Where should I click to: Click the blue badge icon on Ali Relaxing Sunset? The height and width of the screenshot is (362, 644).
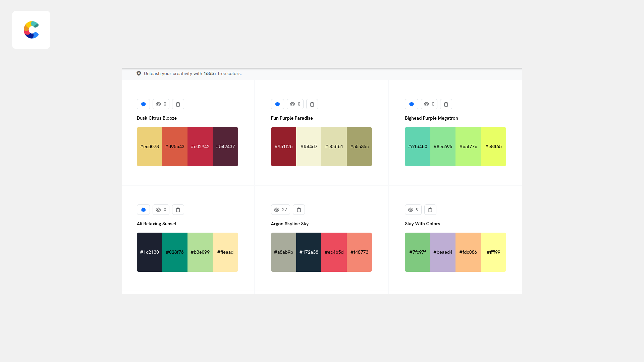point(143,210)
